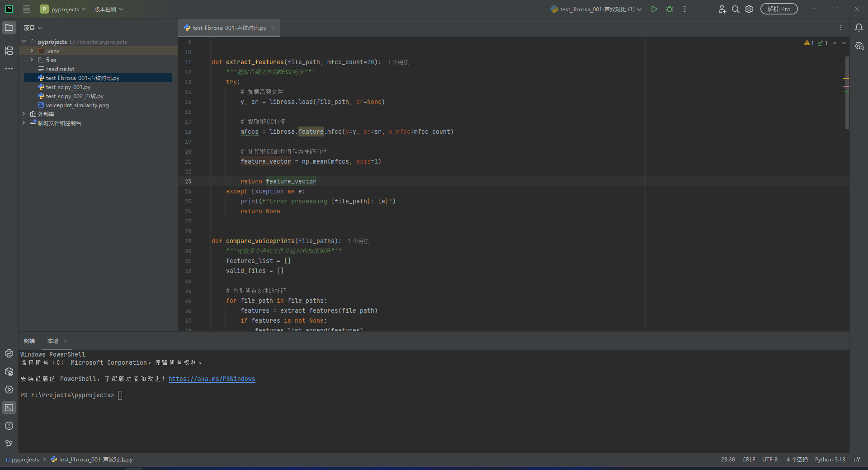Open IDE settings gear
The height and width of the screenshot is (470, 868).
click(749, 9)
